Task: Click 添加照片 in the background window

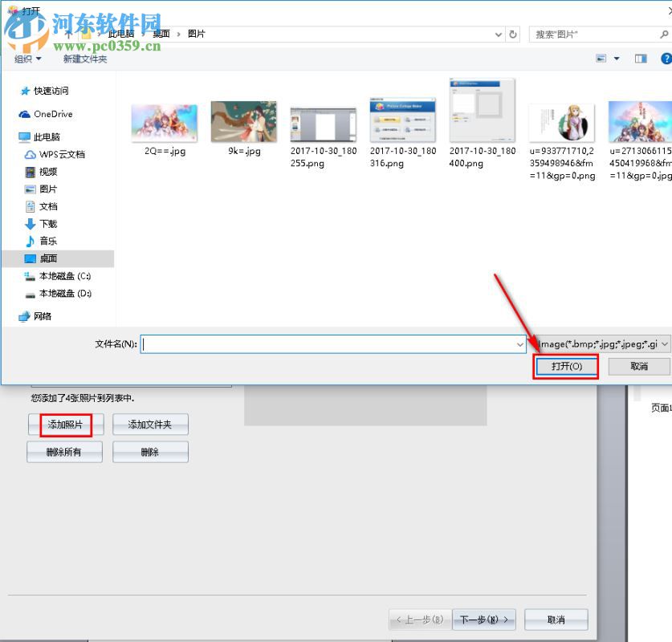Action: pyautogui.click(x=64, y=424)
